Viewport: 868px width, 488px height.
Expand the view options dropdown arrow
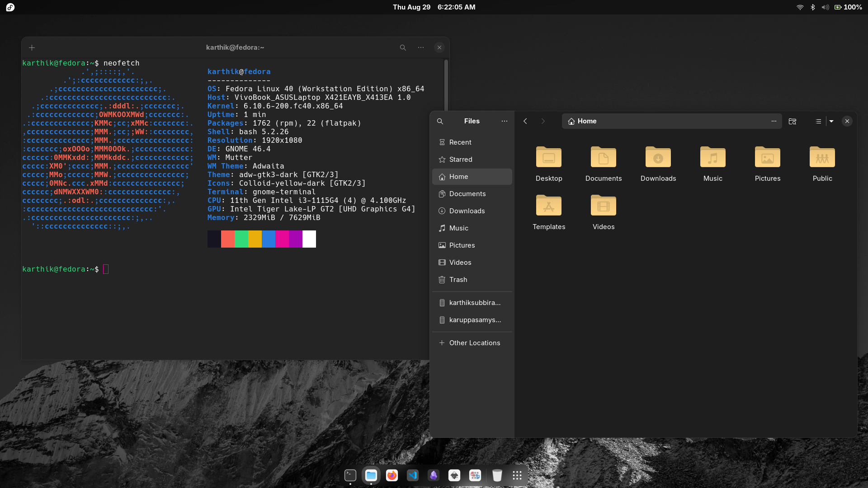click(x=831, y=121)
